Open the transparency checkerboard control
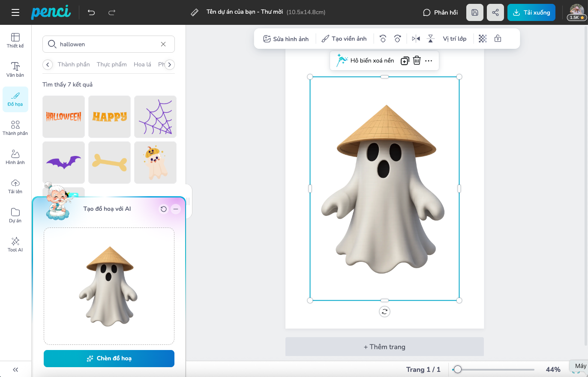The width and height of the screenshot is (588, 377). 483,39
